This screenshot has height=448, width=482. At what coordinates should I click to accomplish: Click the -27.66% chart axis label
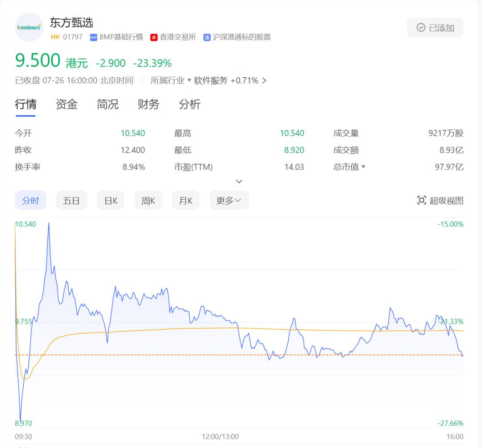450,423
